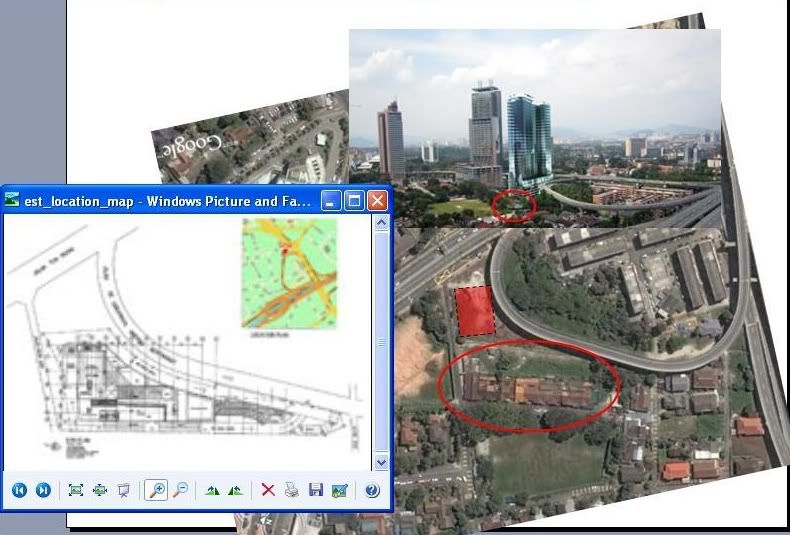Image resolution: width=790 pixels, height=535 pixels.
Task: Maximize the Picture and Fax Viewer window
Action: coord(355,200)
